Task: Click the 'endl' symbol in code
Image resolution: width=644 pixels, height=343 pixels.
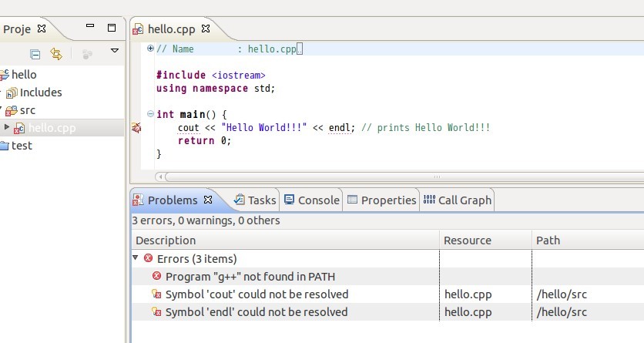Action: tap(340, 128)
